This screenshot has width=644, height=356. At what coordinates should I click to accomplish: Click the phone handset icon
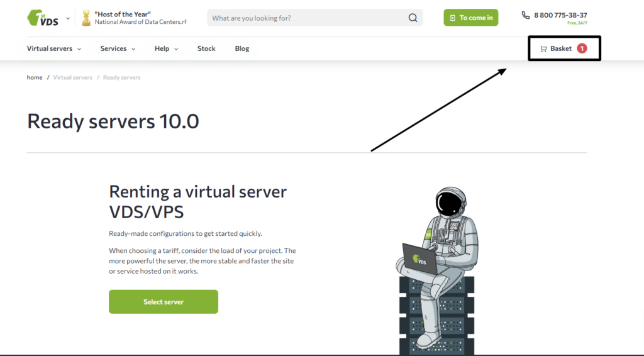(x=525, y=15)
